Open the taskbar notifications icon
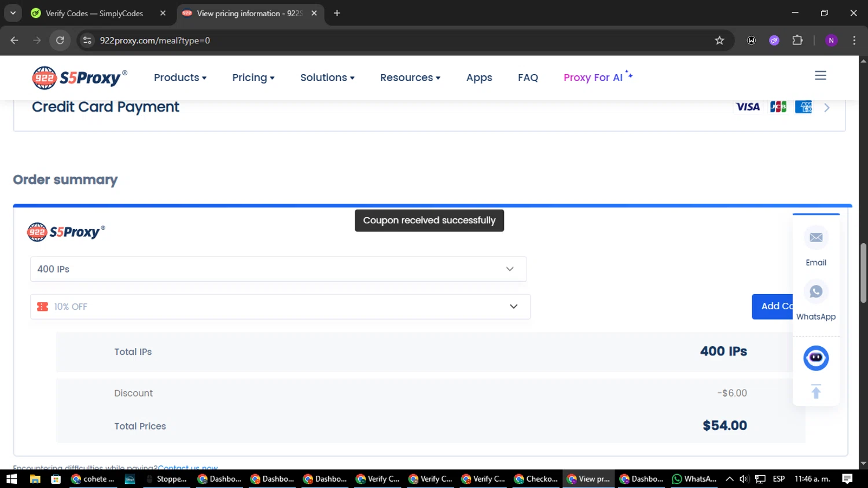 847,479
